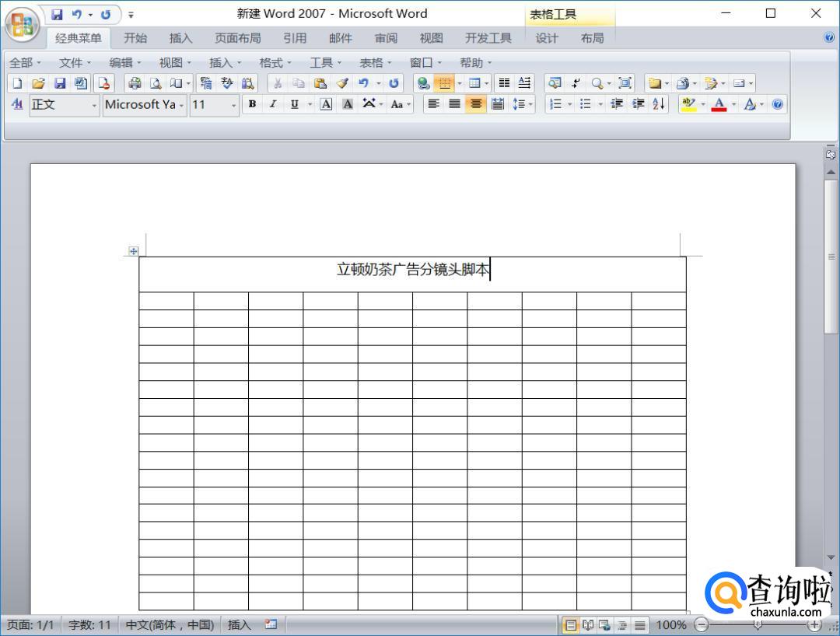Click the yellow text highlight color button
The image size is (840, 636).
coord(688,104)
